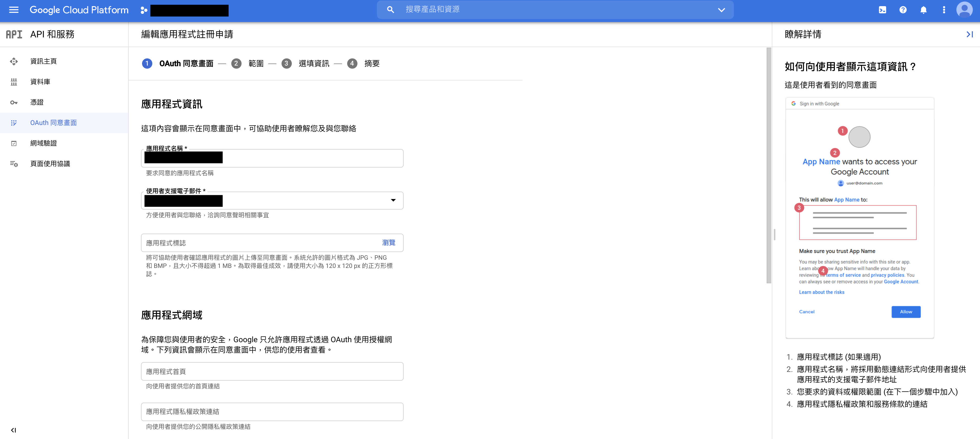Click the 應用程式首頁 input field
The image size is (980, 439).
coord(272,371)
